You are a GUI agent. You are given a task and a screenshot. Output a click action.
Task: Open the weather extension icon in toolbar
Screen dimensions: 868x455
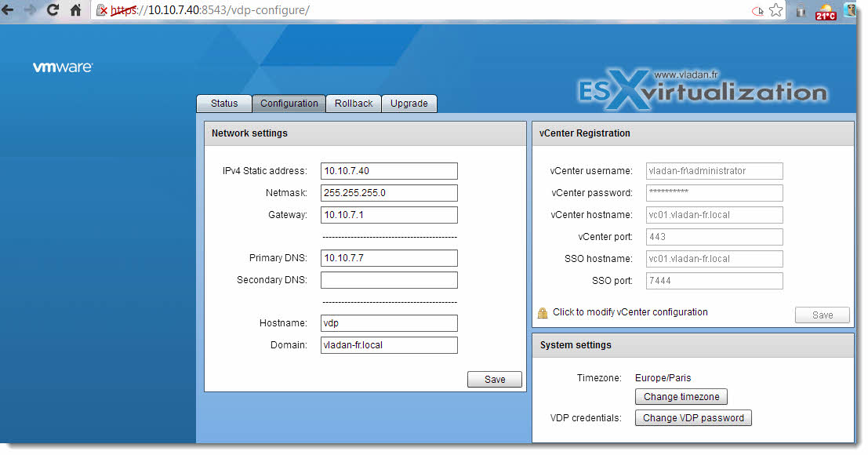(x=826, y=11)
